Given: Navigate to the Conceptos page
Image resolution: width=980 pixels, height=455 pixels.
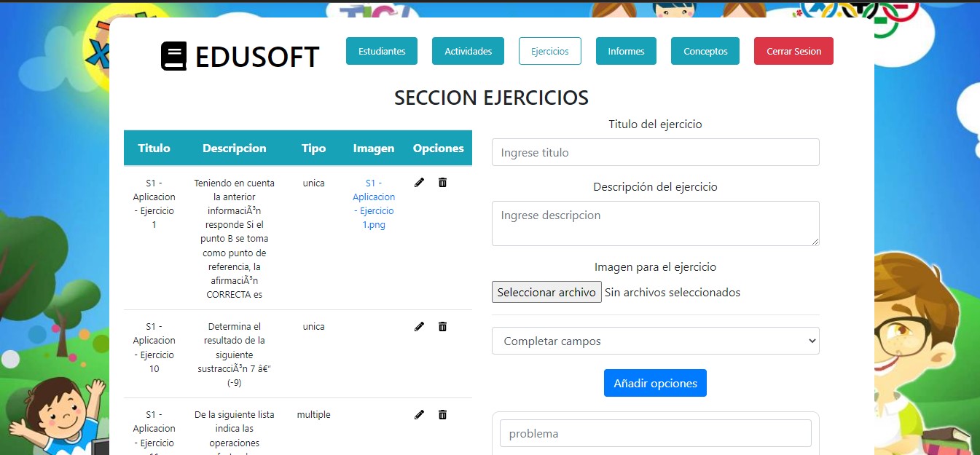Looking at the screenshot, I should tap(705, 51).
